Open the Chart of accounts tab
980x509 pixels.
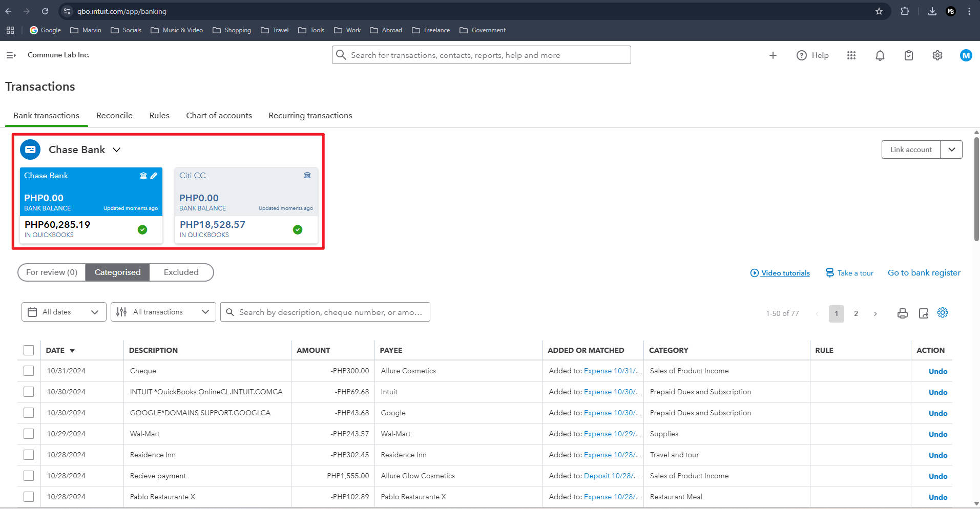click(219, 116)
